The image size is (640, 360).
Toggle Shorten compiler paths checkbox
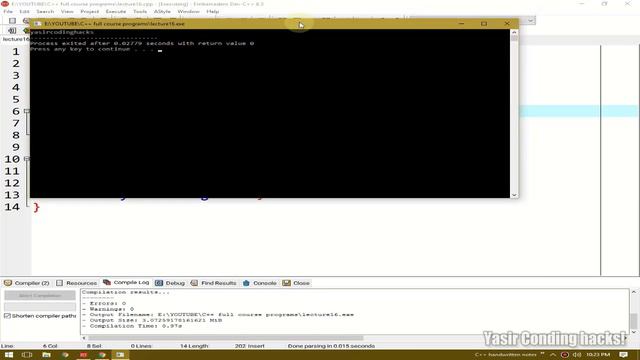tap(7, 316)
